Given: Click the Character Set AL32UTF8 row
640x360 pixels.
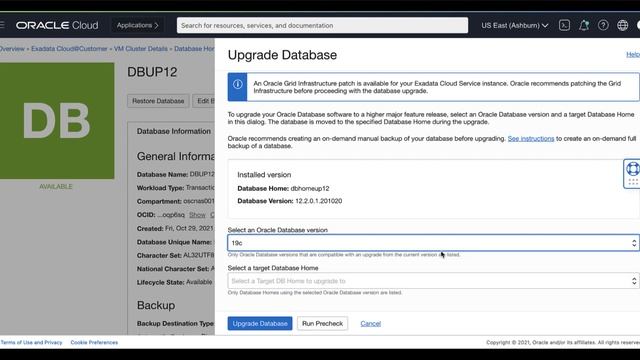Looking at the screenshot, I should (x=176, y=255).
